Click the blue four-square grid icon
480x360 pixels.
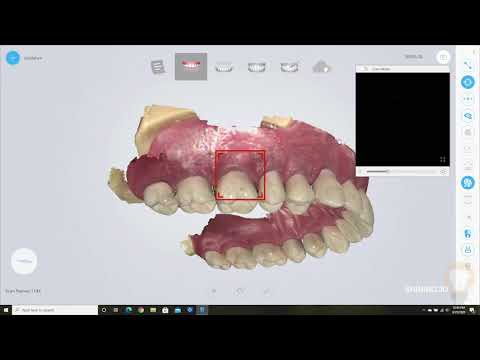coord(468,182)
